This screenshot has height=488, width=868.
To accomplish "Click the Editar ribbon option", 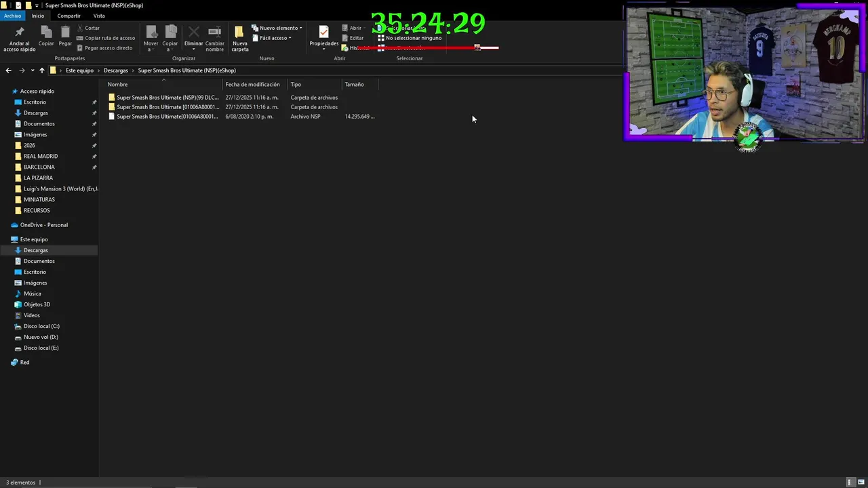I will pos(353,38).
